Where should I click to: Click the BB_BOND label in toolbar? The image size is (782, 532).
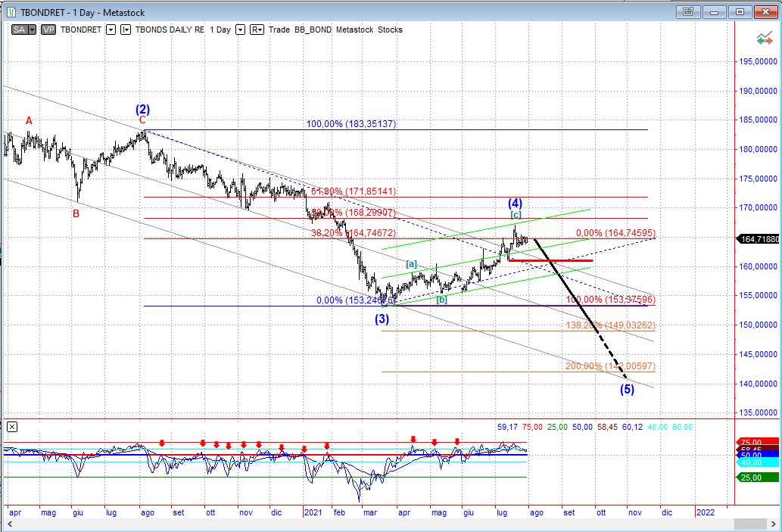(x=313, y=30)
